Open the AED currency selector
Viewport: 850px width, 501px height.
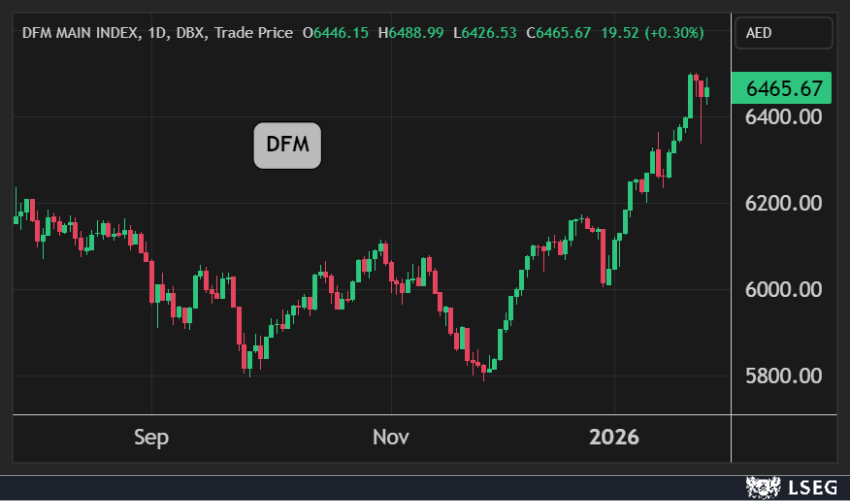coord(783,33)
